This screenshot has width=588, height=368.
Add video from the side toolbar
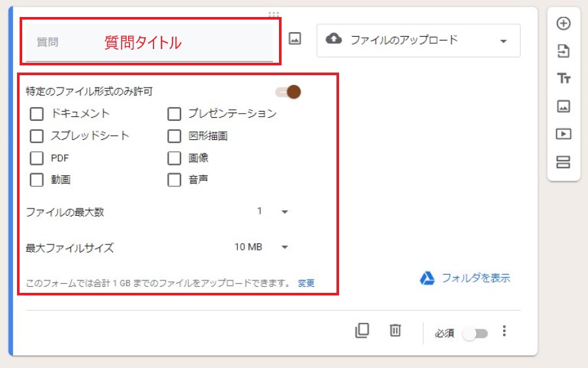tap(563, 134)
